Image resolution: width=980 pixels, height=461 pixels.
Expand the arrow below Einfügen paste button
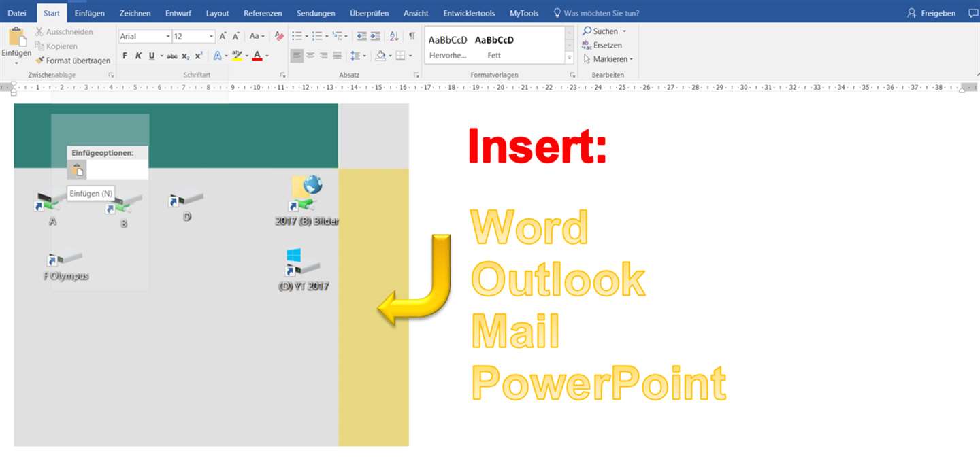(16, 63)
